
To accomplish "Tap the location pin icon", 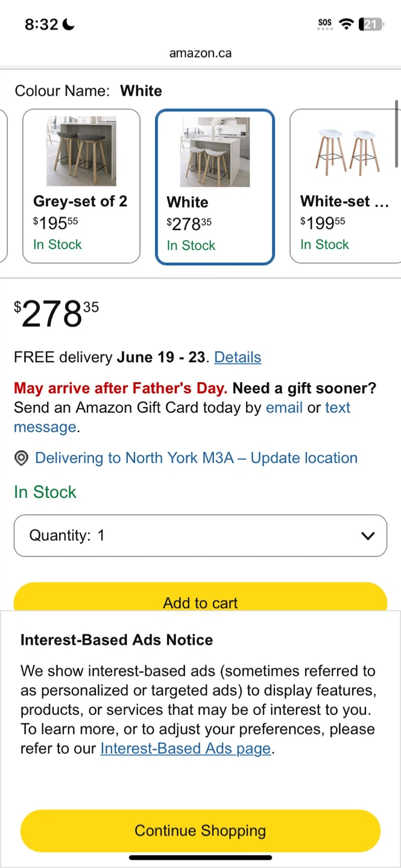I will pos(21,459).
